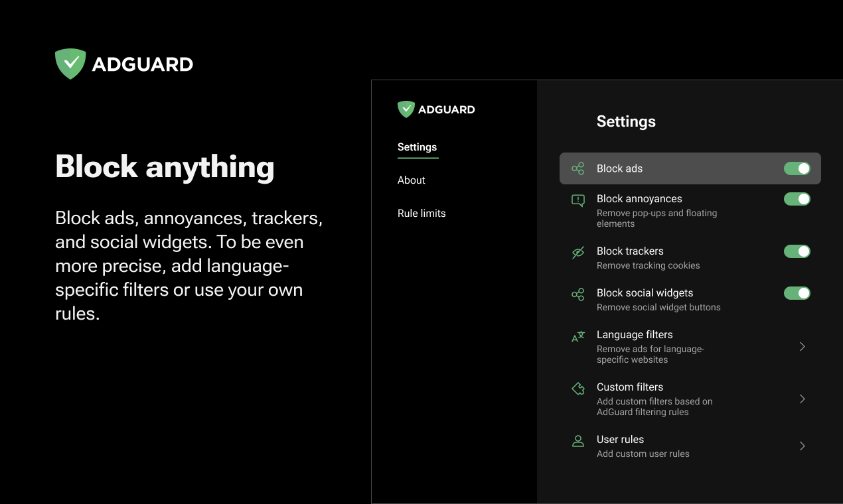Click 'Add custom user rules' description
This screenshot has width=843, height=504.
click(643, 454)
